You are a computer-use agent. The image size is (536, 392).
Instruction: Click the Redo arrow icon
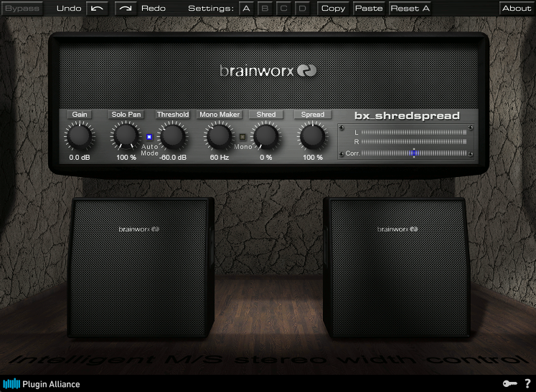pyautogui.click(x=126, y=8)
